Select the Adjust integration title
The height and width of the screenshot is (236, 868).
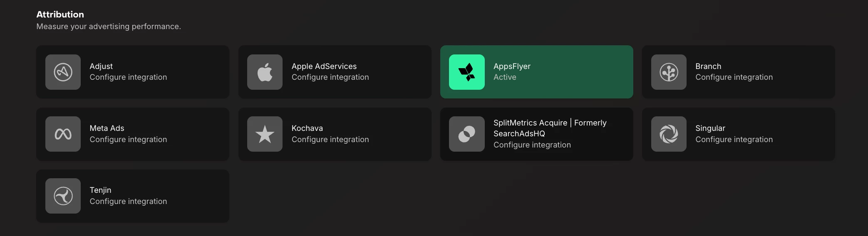(101, 66)
